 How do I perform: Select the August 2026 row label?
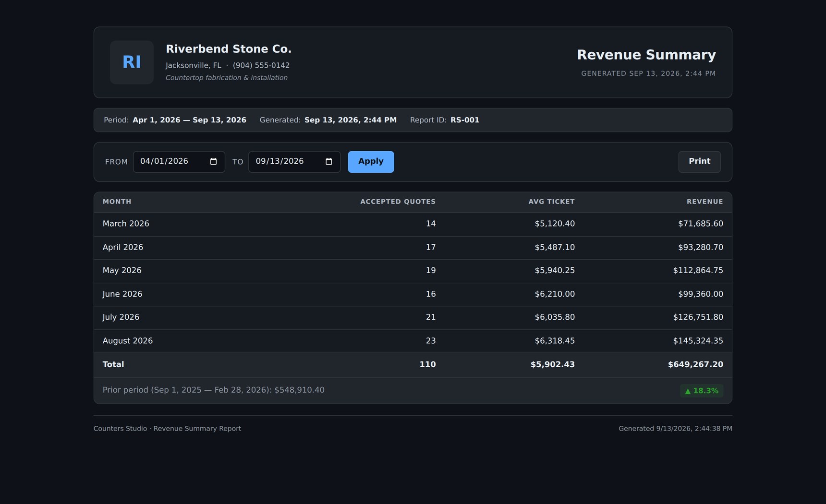click(x=127, y=341)
